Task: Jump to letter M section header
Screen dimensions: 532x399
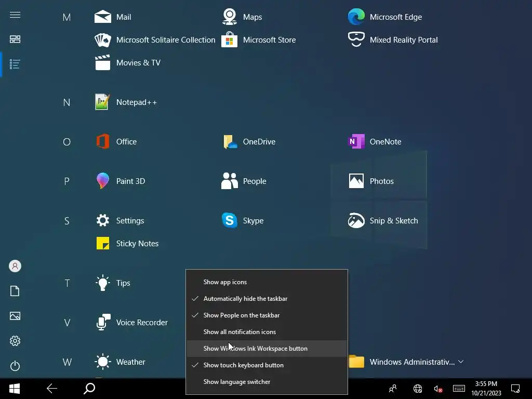Action: click(67, 17)
